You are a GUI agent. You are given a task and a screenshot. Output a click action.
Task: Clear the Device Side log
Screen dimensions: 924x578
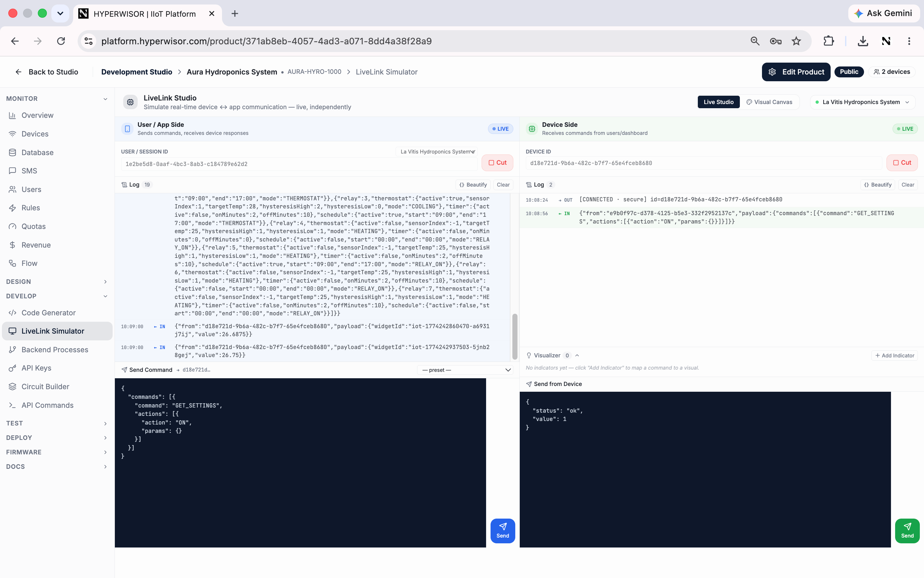click(908, 185)
